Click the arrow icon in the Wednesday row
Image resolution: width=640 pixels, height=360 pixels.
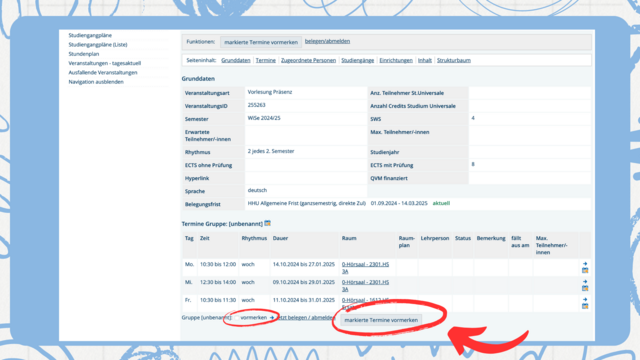click(x=585, y=282)
